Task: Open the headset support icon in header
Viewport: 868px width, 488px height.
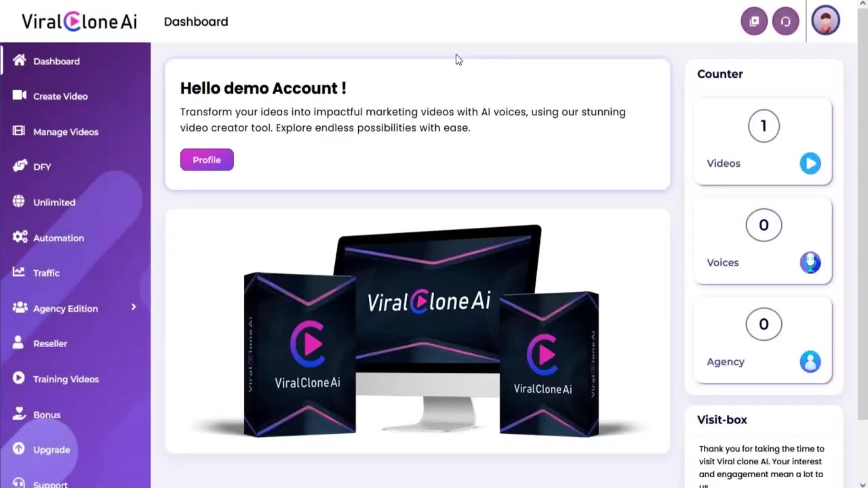Action: (x=785, y=21)
